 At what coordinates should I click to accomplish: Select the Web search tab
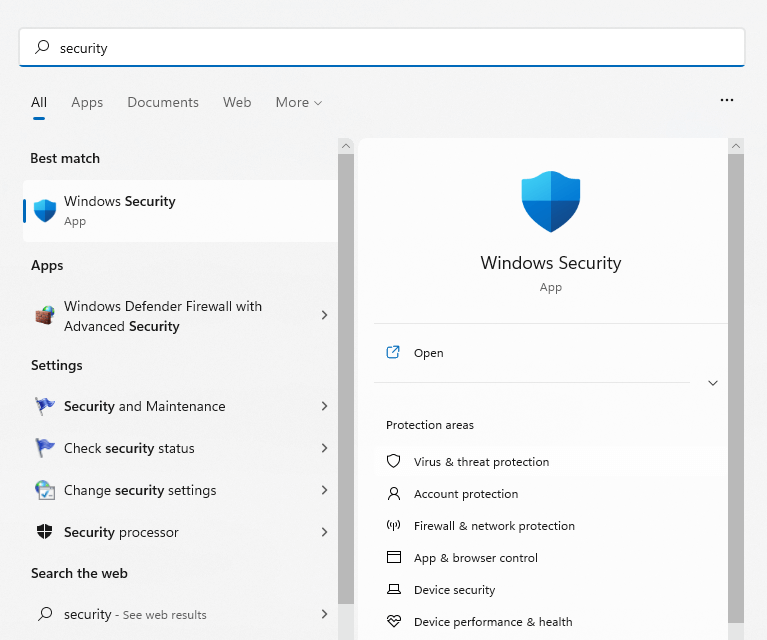click(237, 103)
